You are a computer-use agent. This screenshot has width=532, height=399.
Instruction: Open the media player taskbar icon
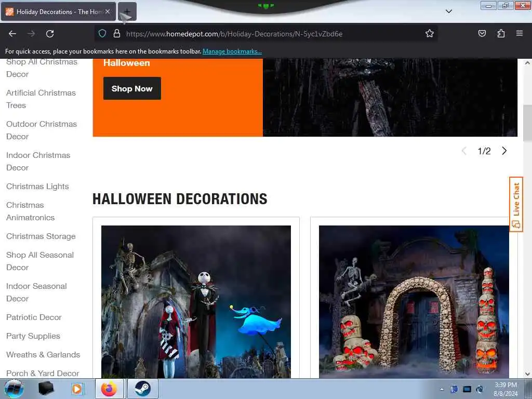click(77, 389)
